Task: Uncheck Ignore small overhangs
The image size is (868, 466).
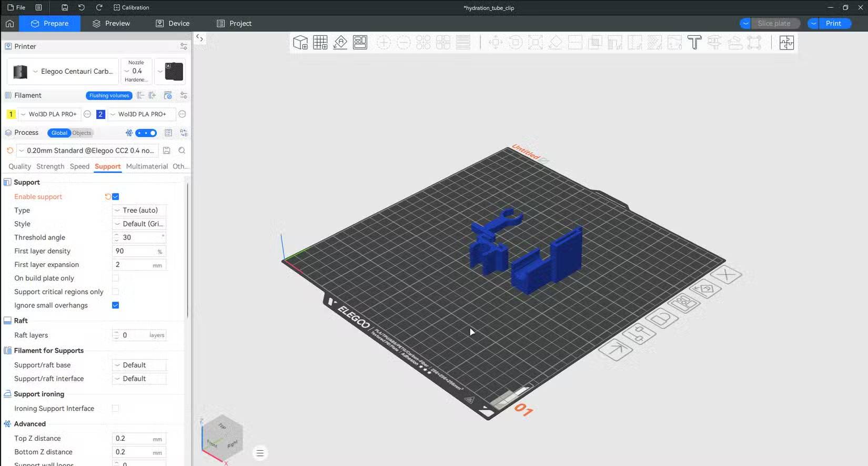Action: (116, 305)
